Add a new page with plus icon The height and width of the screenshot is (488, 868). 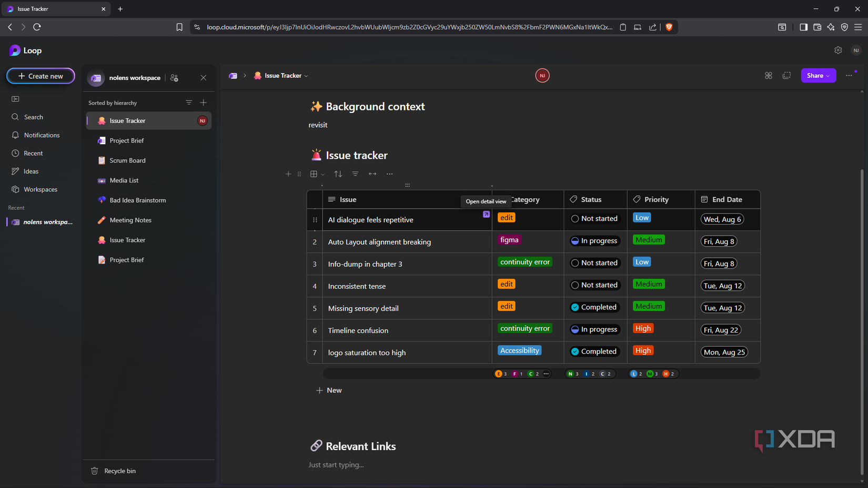click(204, 103)
